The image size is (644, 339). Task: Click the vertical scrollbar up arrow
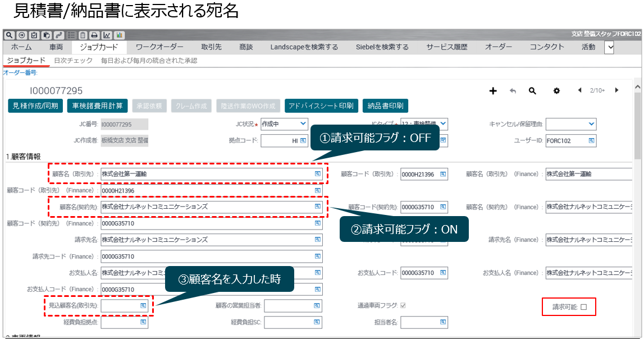tap(637, 88)
